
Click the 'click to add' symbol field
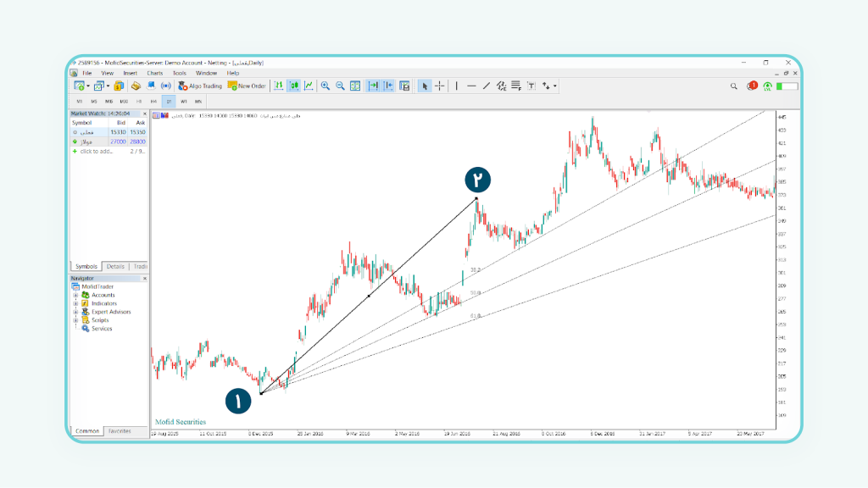96,151
